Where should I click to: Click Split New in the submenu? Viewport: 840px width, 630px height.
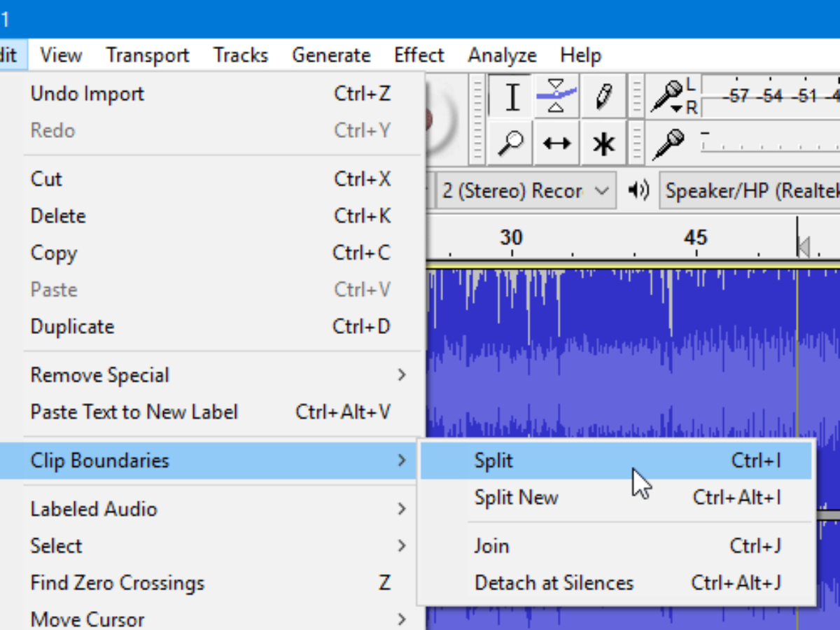[616, 498]
